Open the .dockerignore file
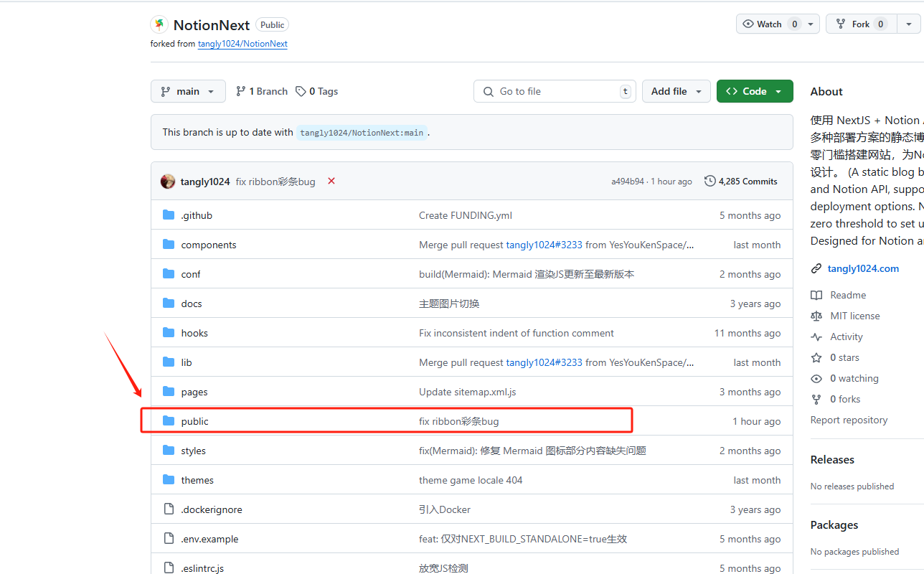Viewport: 924px width, 574px height. point(212,509)
